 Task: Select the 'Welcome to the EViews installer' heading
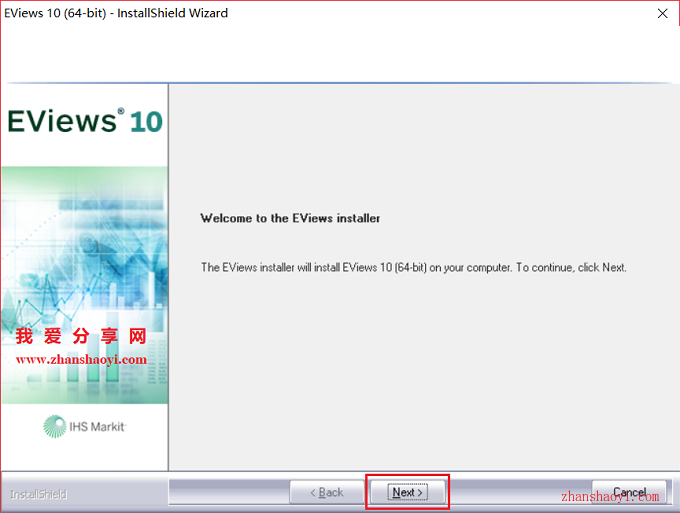click(x=290, y=218)
